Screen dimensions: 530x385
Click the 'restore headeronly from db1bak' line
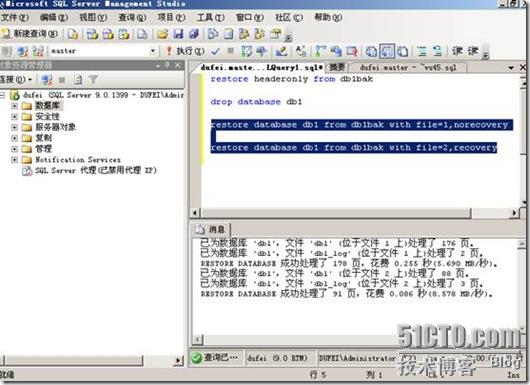coord(291,79)
